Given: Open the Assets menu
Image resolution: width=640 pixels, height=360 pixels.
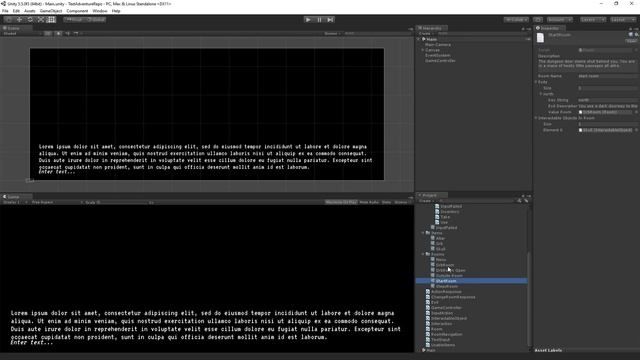Looking at the screenshot, I should (x=30, y=11).
